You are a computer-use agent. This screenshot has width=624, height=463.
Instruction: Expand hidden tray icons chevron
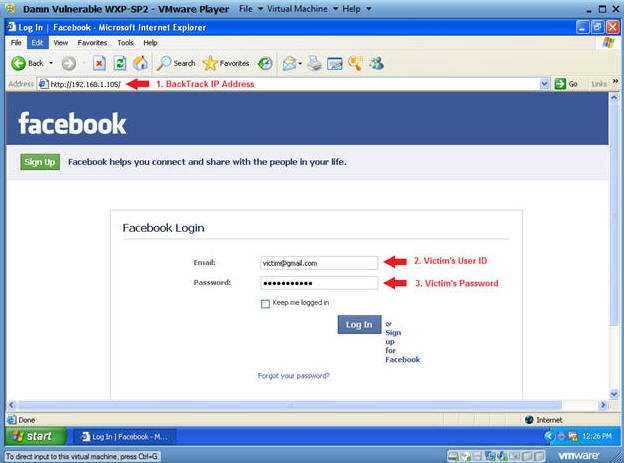549,436
